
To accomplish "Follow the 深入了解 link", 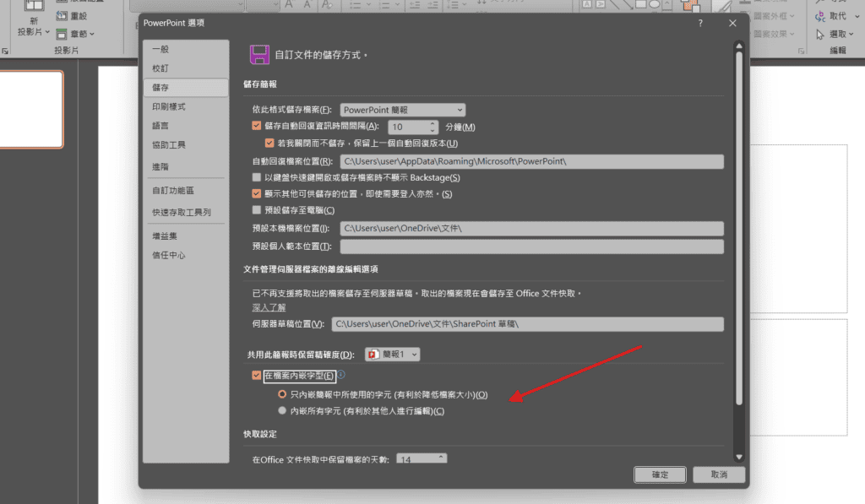I will coord(269,307).
